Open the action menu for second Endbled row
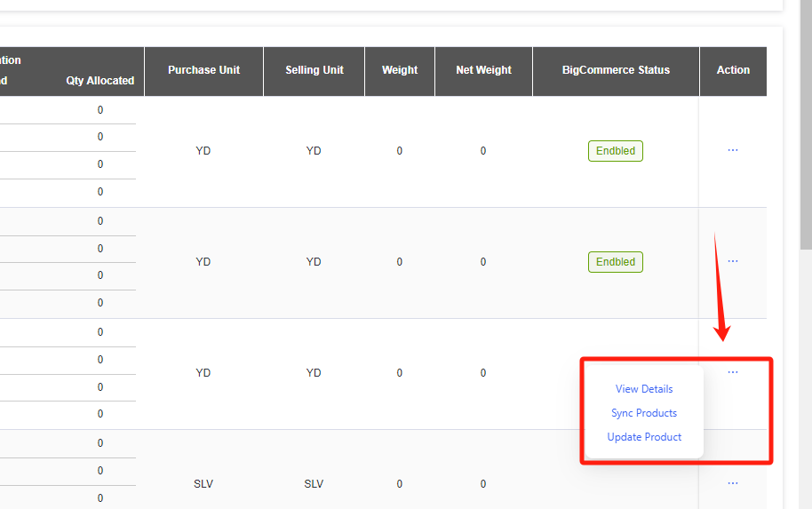 (x=732, y=261)
